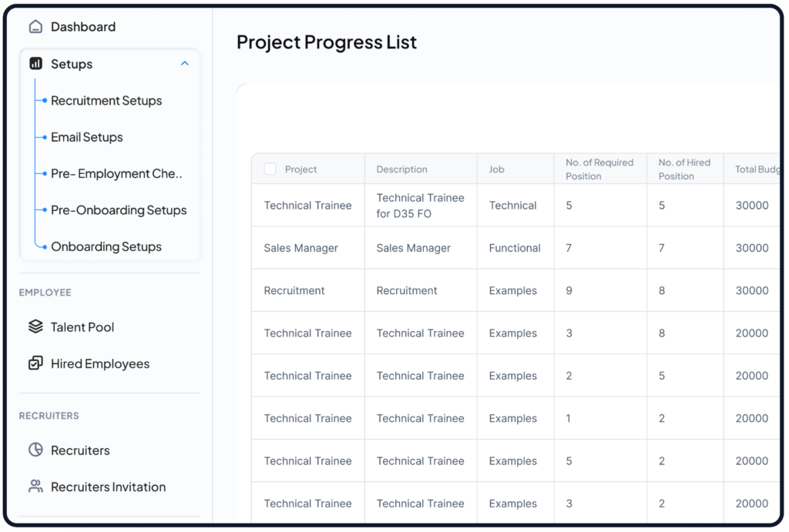Click required position value 9 in Recruitment row

(x=569, y=291)
